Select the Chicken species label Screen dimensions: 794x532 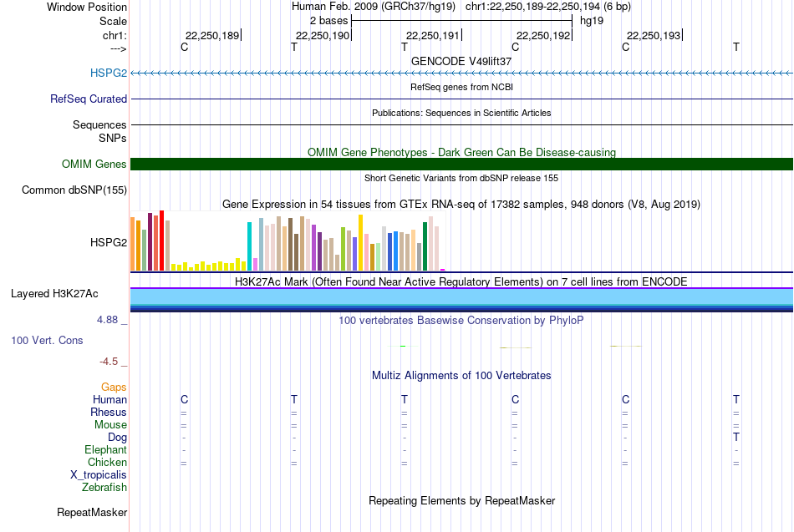click(107, 462)
